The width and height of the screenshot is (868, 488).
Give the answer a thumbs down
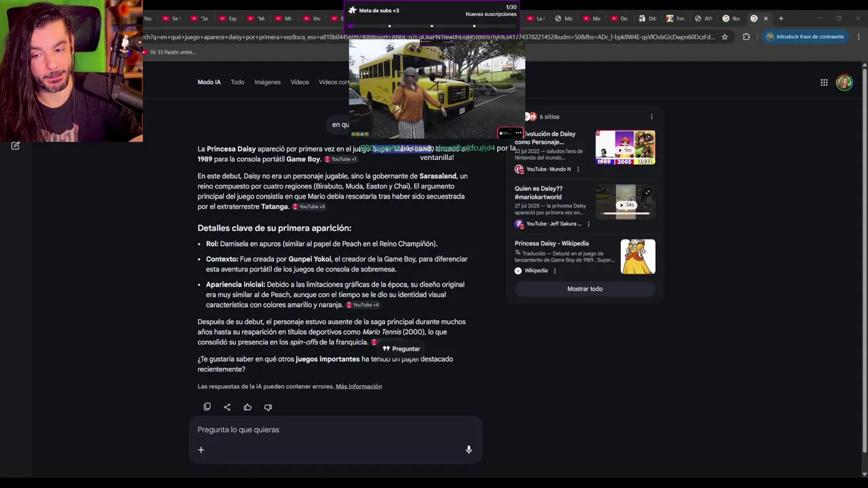268,407
